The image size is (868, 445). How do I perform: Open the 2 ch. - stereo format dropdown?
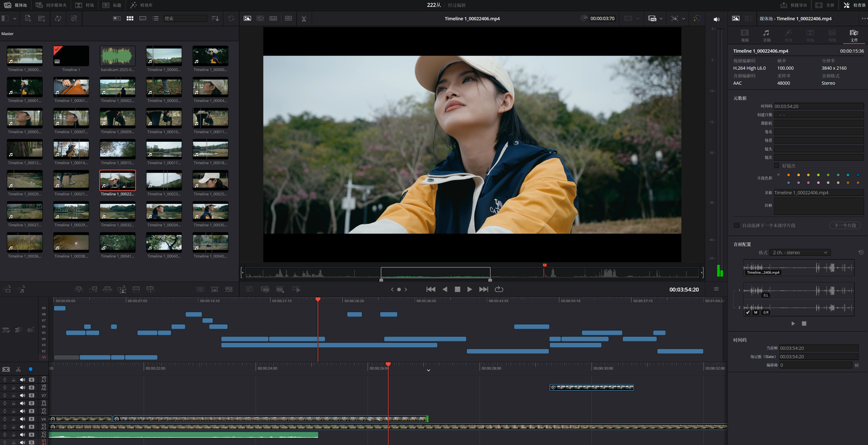click(800, 253)
